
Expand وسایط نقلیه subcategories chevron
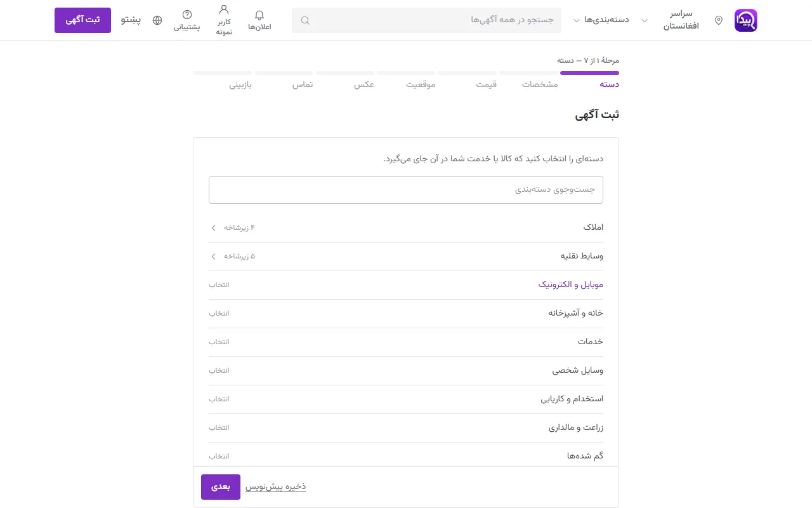(213, 256)
